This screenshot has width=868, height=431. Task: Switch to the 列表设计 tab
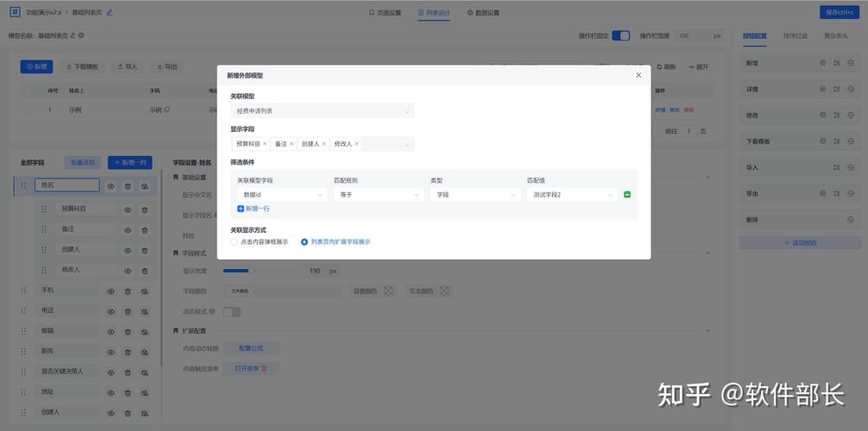(x=435, y=12)
